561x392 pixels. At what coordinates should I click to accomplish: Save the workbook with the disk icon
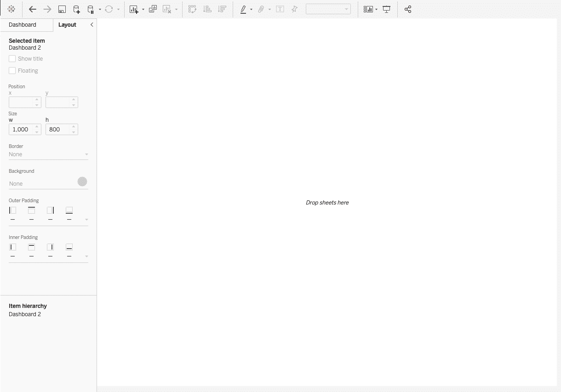[62, 9]
